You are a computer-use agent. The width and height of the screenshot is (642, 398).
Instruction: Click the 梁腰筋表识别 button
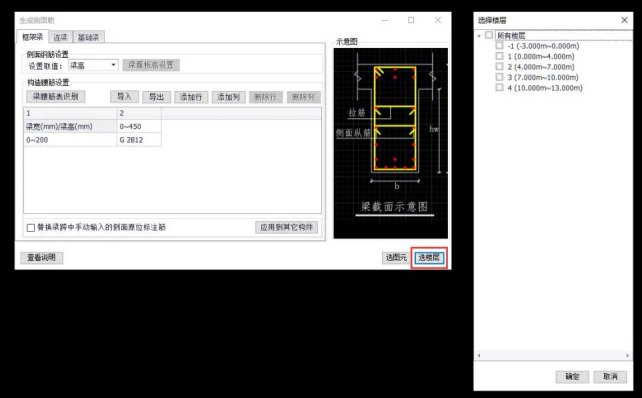coord(56,97)
